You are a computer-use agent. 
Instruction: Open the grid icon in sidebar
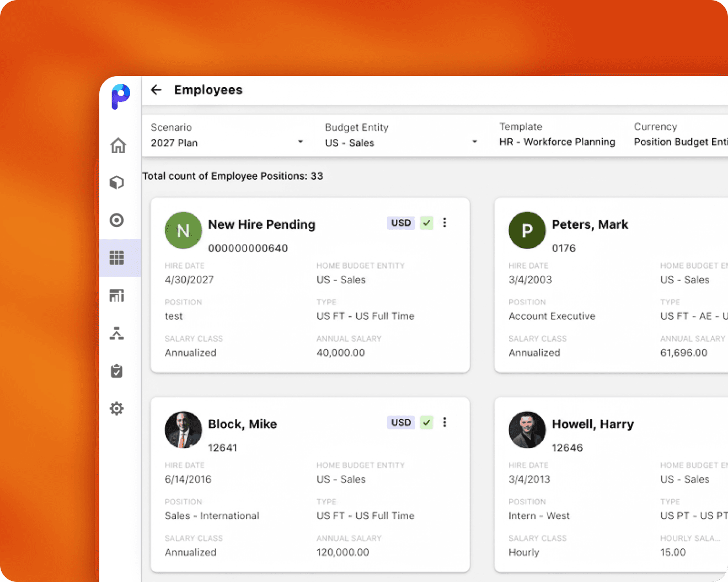116,257
